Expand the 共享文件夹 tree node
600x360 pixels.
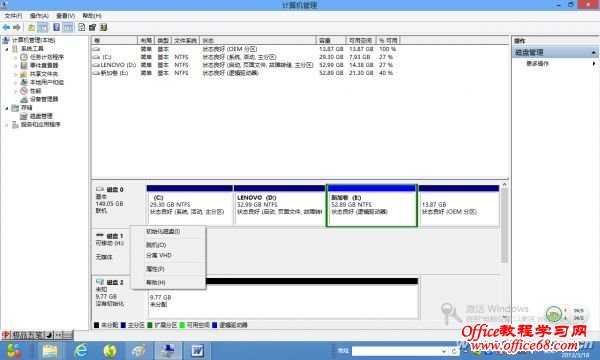(x=16, y=74)
